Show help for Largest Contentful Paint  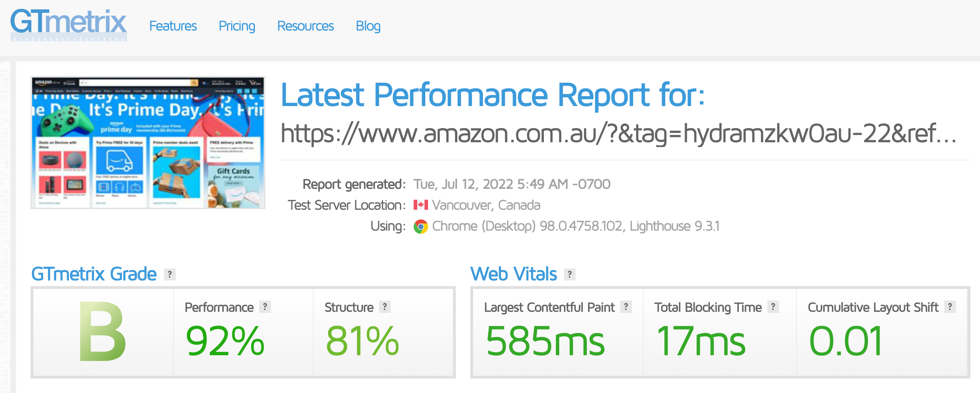coord(626,307)
